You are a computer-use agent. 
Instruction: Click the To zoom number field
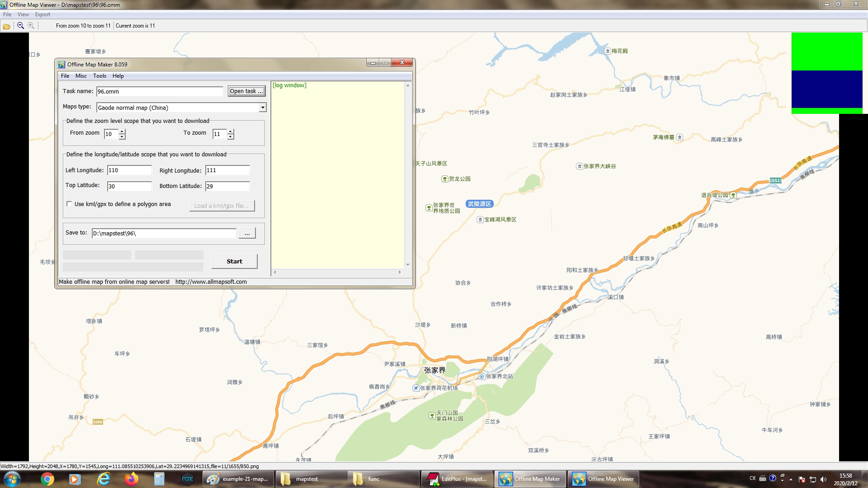point(220,134)
